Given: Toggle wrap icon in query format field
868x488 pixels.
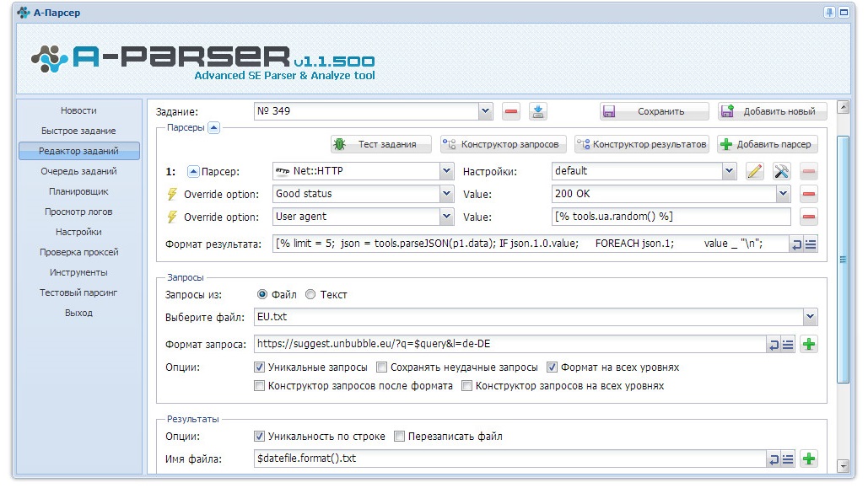Looking at the screenshot, I should click(774, 345).
